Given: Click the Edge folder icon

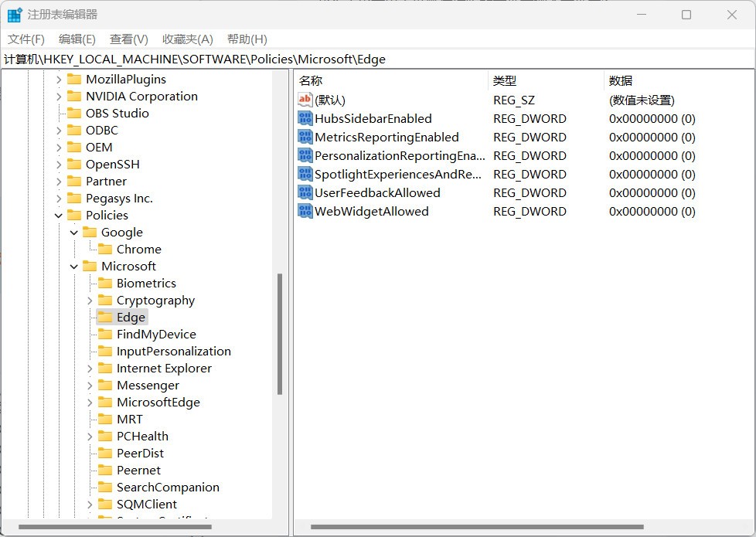Looking at the screenshot, I should tap(105, 317).
